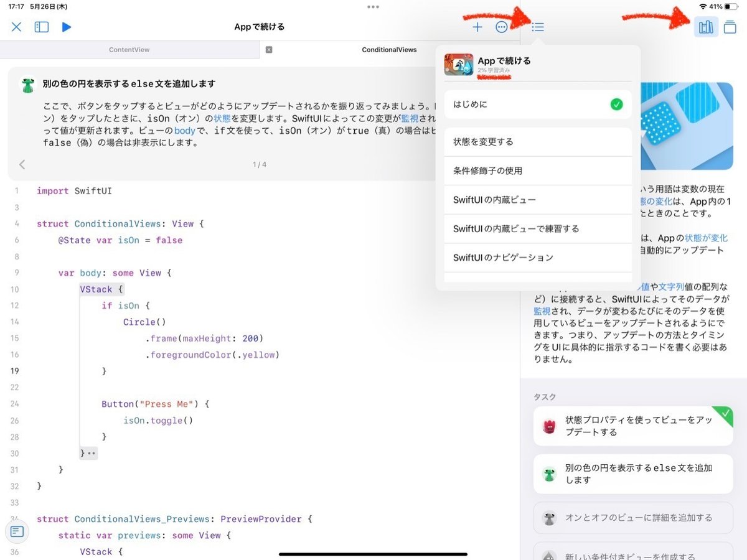Tap the 2% 学習済み progress text

(x=494, y=71)
